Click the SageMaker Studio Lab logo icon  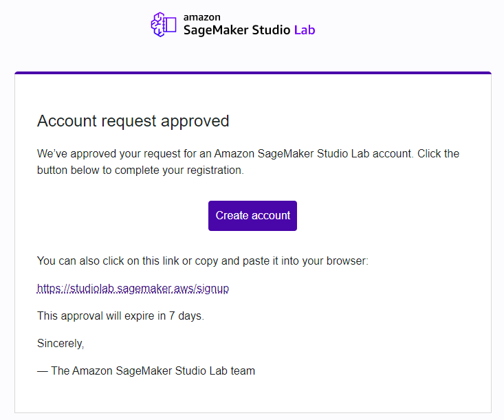click(x=164, y=24)
